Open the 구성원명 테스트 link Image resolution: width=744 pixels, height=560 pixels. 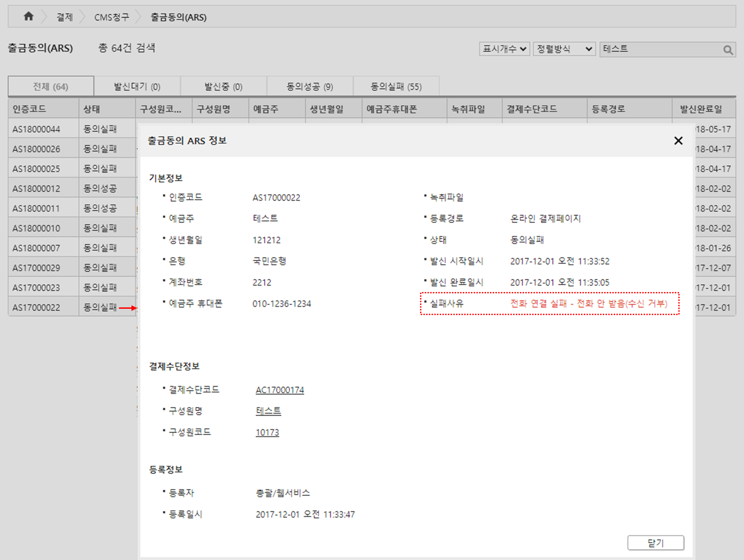pyautogui.click(x=268, y=411)
